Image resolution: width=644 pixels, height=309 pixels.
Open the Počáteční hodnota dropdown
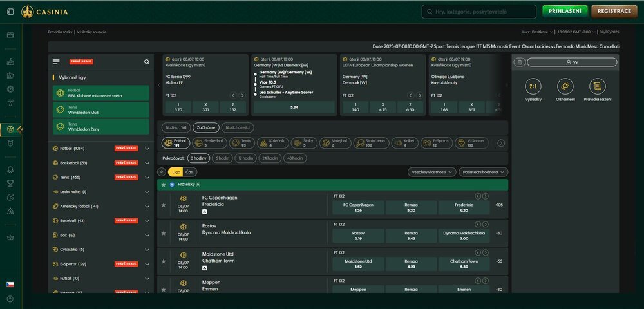coord(484,172)
